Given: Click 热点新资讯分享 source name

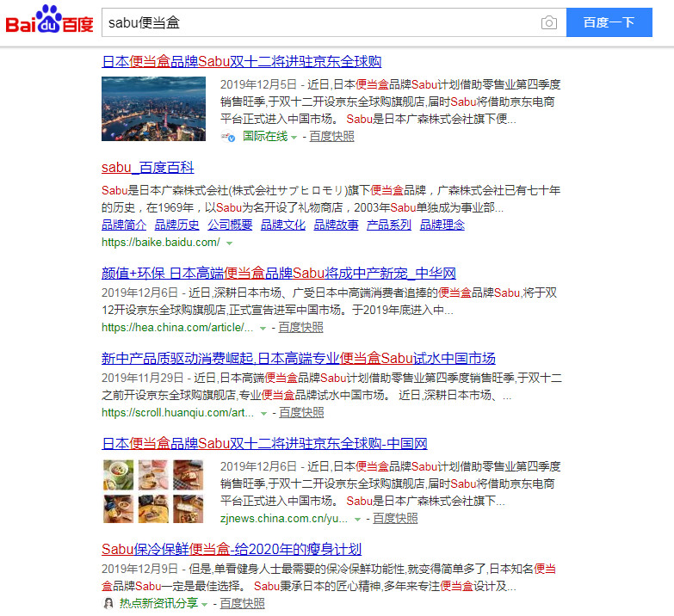Looking at the screenshot, I should tap(158, 603).
